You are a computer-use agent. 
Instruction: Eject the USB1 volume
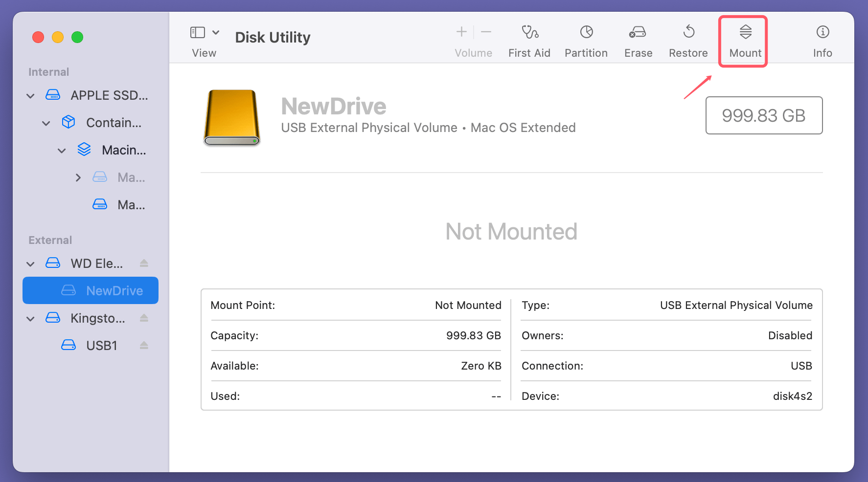click(x=144, y=345)
